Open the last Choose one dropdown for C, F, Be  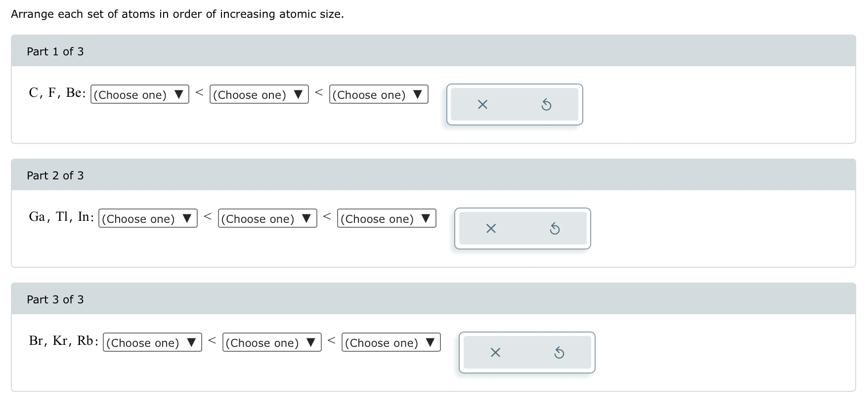tap(378, 94)
